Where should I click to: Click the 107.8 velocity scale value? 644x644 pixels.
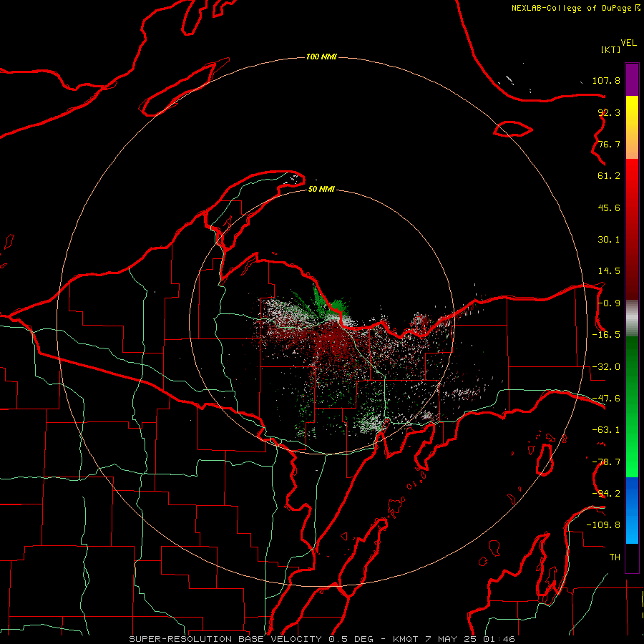[x=606, y=80]
